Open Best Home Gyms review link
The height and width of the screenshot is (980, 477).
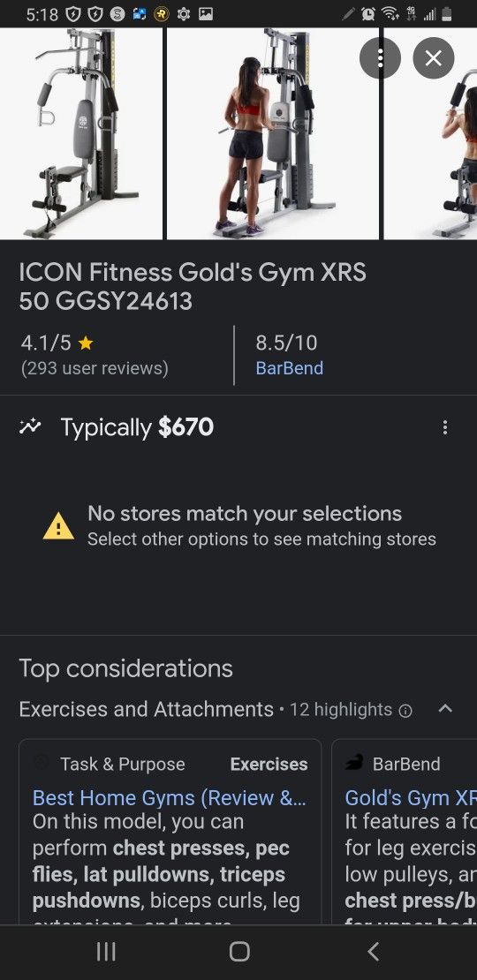170,797
